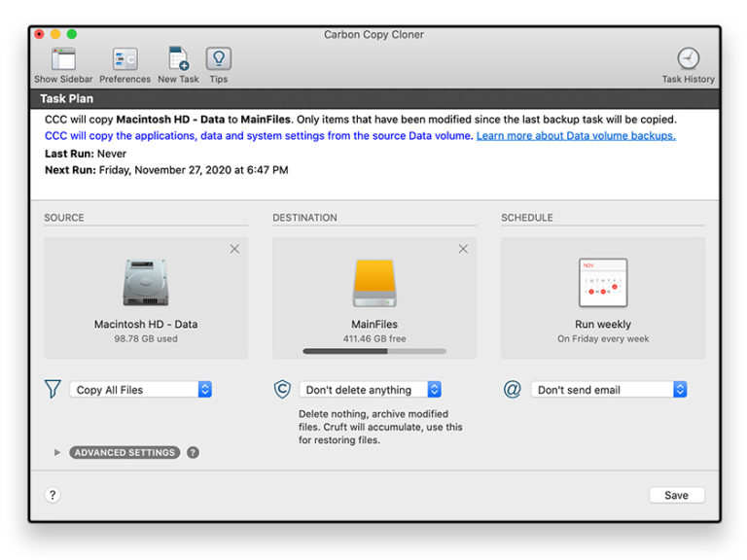
Task: Click the SafetyNet shield icon
Action: tap(282, 389)
